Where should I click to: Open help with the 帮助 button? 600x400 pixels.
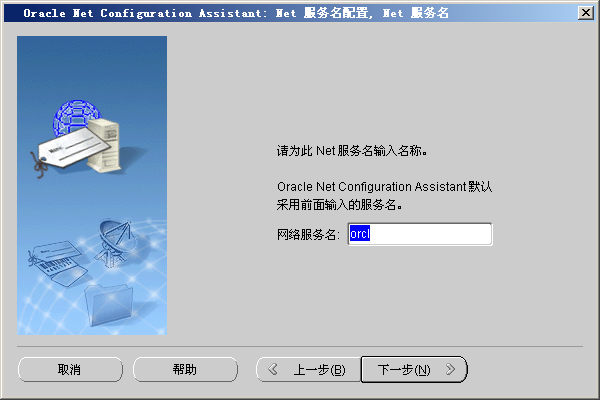point(185,369)
